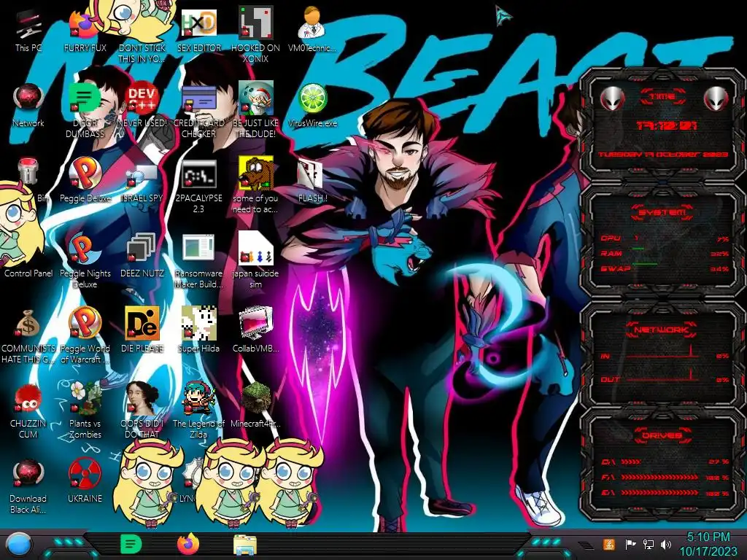
Task: Click the TIME header in the widget
Action: point(662,97)
